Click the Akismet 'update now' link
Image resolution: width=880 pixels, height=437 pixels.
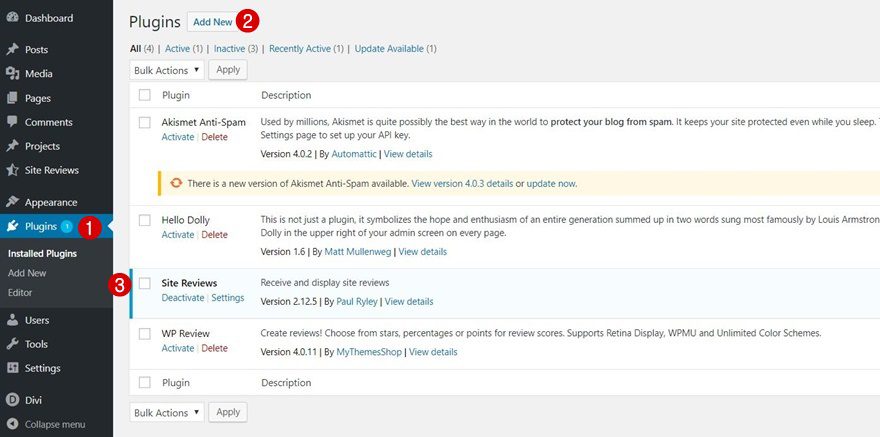(x=551, y=184)
